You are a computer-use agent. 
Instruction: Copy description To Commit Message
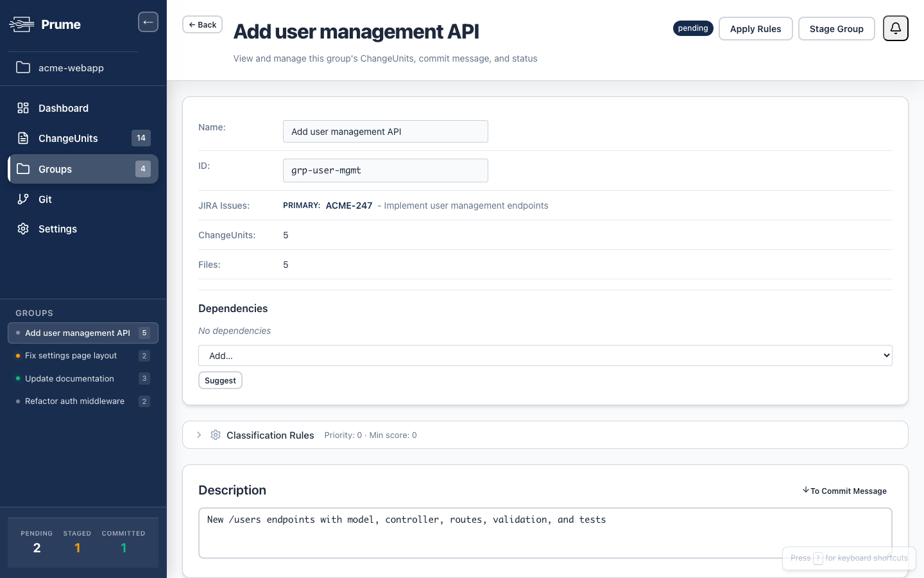[844, 491]
